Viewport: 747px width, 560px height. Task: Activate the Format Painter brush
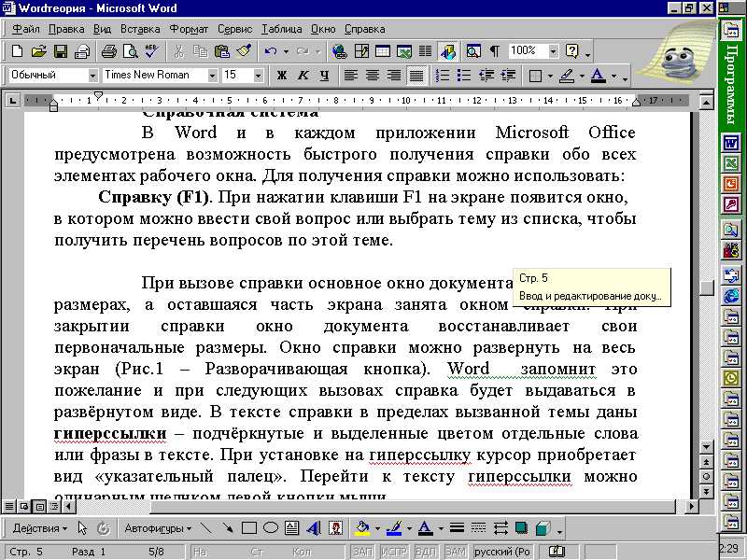tap(244, 51)
